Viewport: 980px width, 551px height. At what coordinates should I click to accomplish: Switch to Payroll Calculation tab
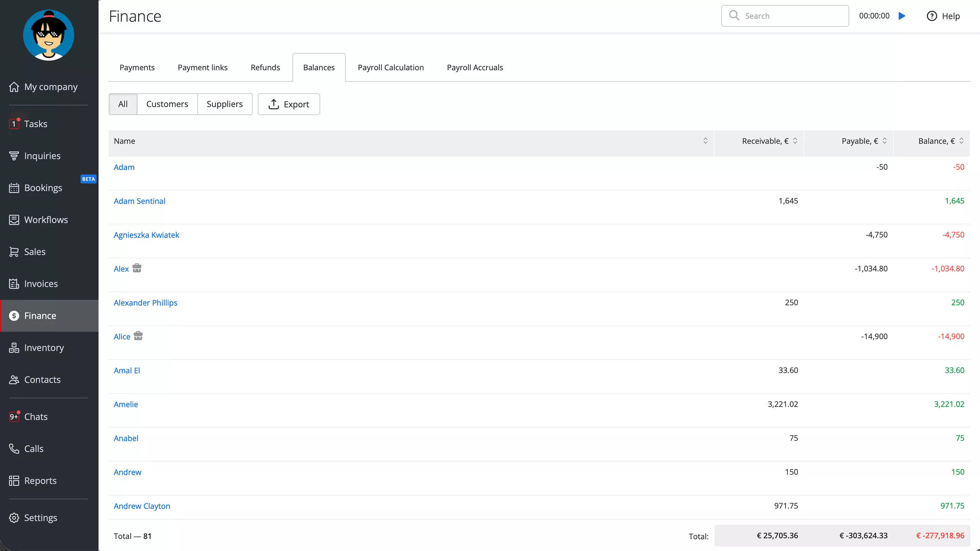tap(390, 67)
